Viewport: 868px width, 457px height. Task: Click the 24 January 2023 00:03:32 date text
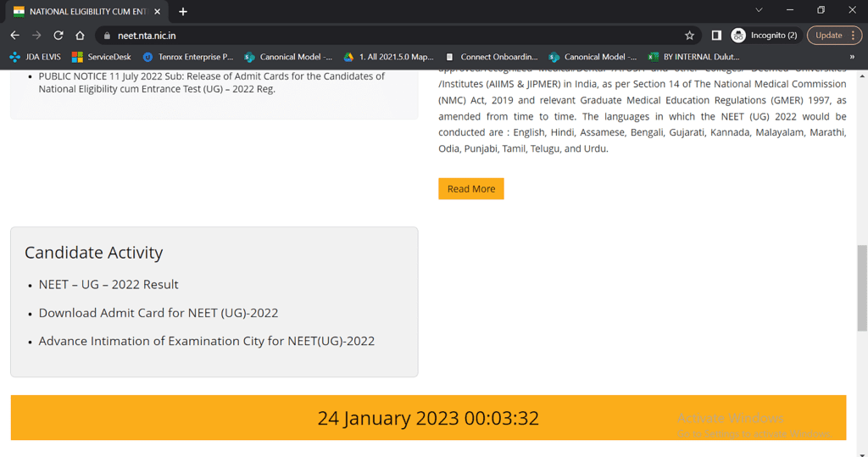[x=428, y=418]
